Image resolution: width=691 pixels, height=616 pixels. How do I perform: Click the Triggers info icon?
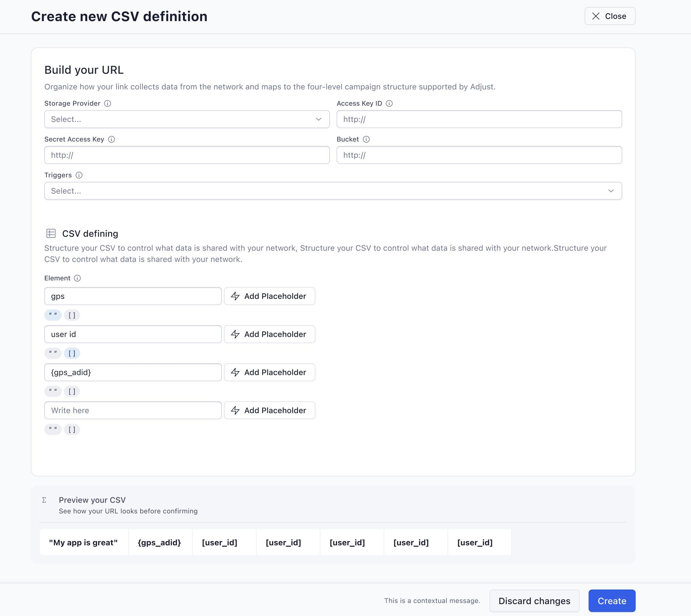click(79, 175)
